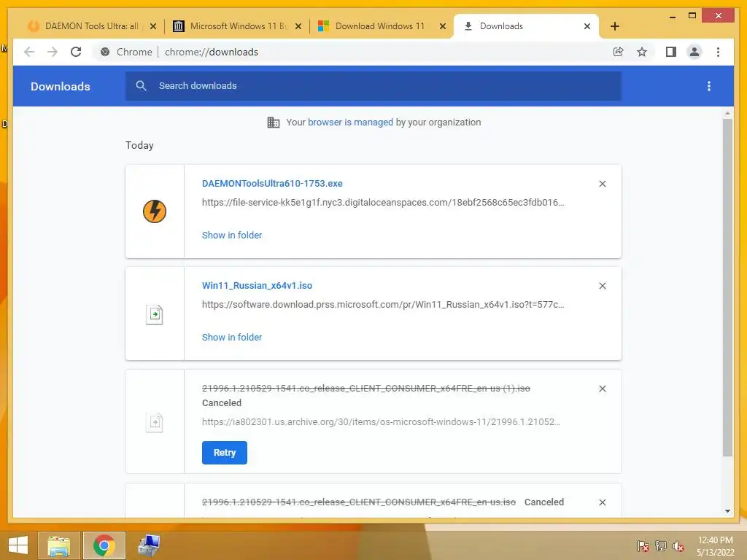Open Chrome's three-dot main menu

tap(718, 52)
